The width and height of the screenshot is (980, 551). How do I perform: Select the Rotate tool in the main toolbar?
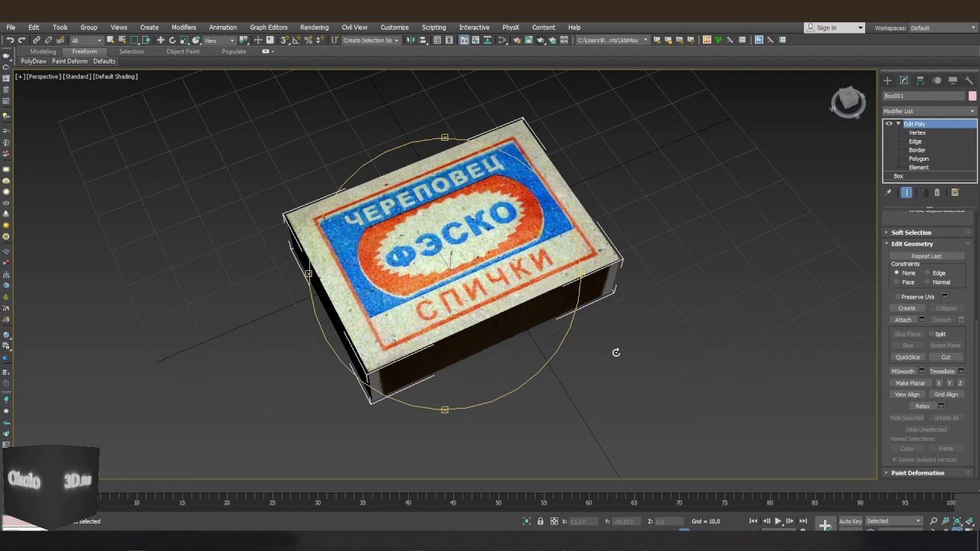pyautogui.click(x=172, y=40)
